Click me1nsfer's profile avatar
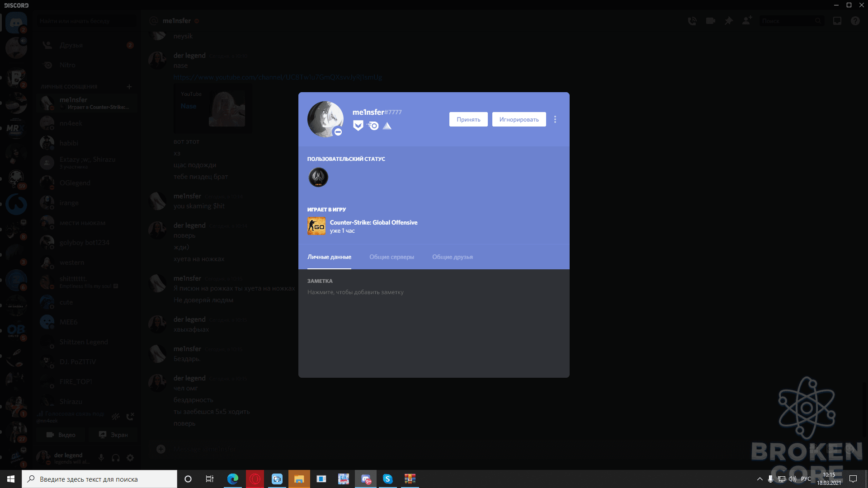Viewport: 868px width, 488px height. (x=325, y=119)
